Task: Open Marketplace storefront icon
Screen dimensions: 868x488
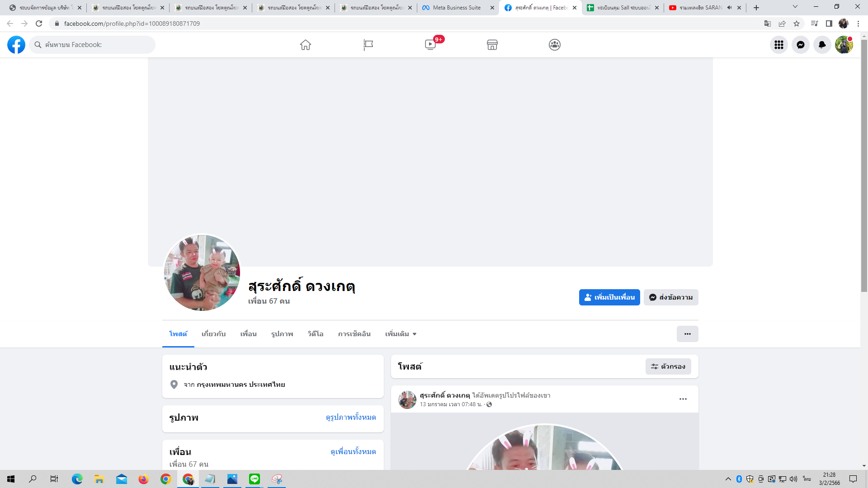Action: (x=492, y=45)
